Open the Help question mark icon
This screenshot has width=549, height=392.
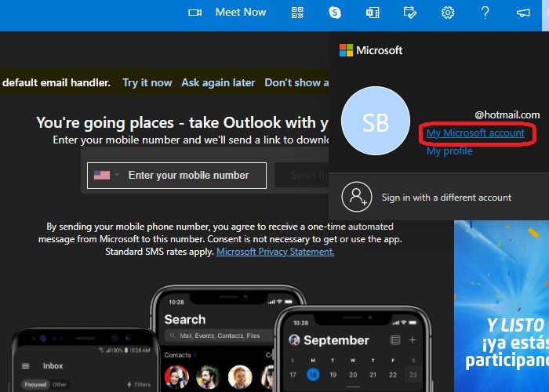click(x=485, y=13)
